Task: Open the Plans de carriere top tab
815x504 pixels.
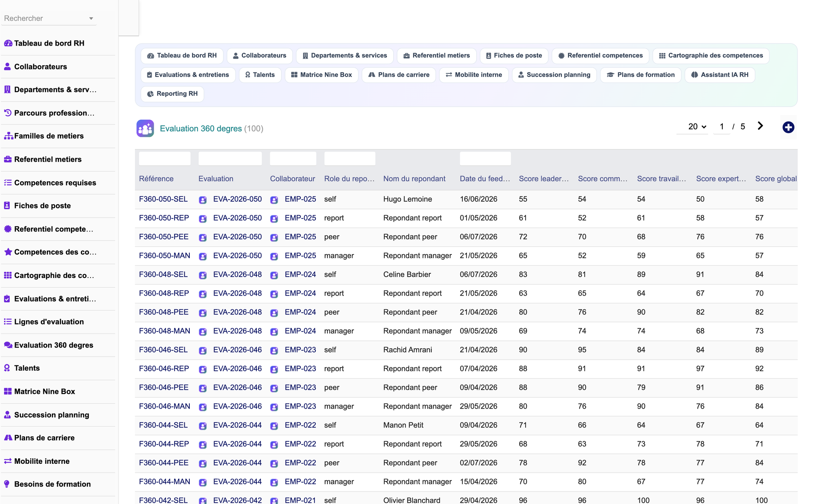Action: pos(399,75)
